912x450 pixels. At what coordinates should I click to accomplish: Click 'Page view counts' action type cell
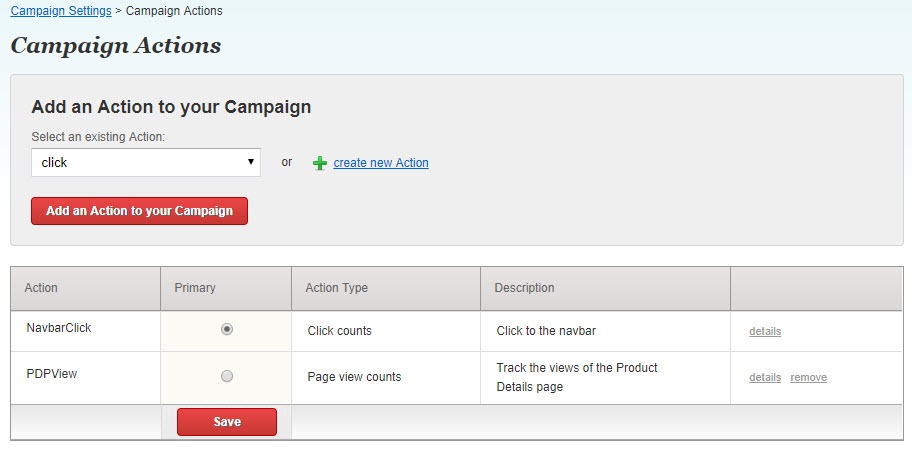click(354, 377)
